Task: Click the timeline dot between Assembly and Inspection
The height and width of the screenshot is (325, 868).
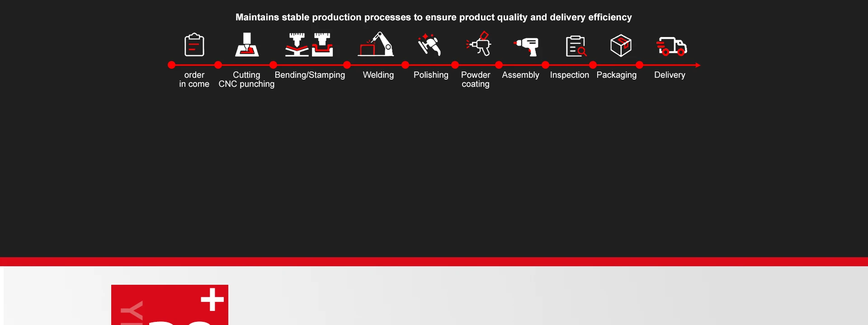Action: (x=545, y=65)
